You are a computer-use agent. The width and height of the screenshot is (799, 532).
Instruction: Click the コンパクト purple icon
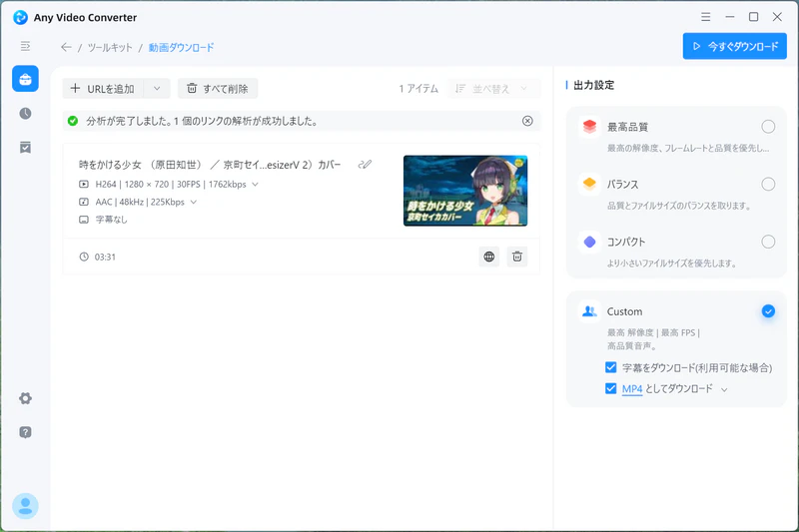click(589, 242)
